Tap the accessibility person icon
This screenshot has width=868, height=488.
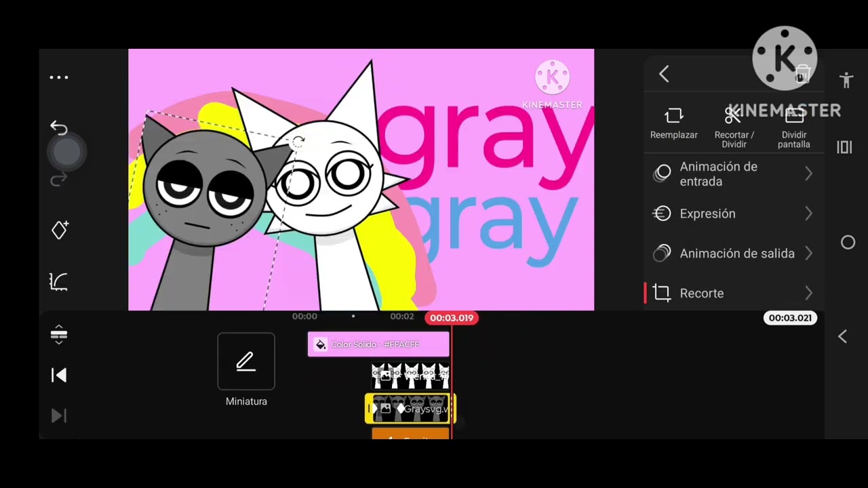[x=846, y=80]
